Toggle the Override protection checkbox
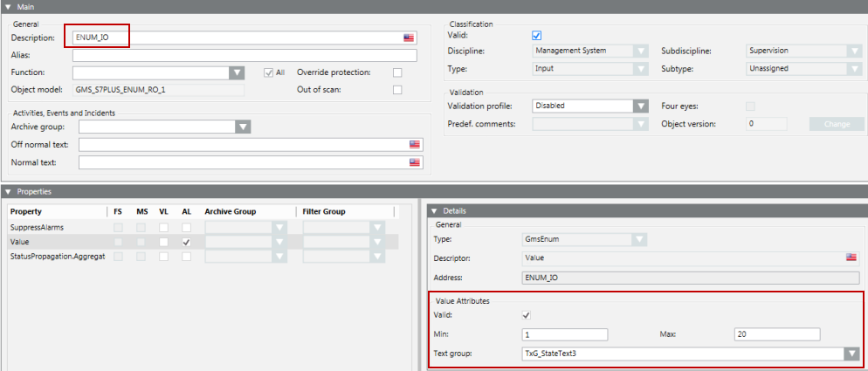This screenshot has height=371, width=868. [397, 72]
